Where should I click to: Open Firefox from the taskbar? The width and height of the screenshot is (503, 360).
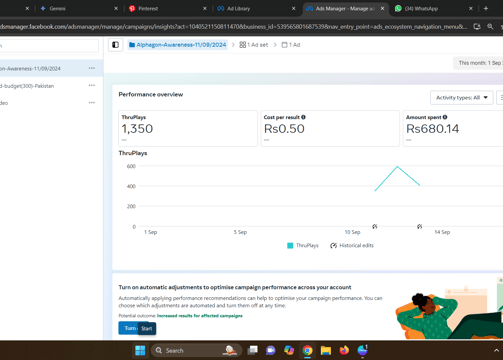pos(344,350)
